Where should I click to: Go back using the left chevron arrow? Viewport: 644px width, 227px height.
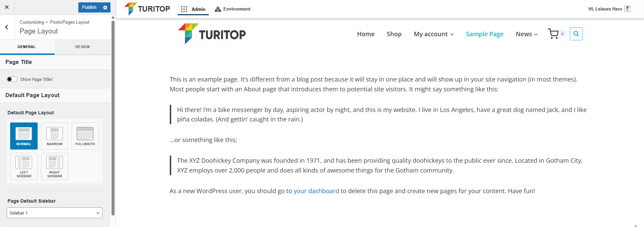click(7, 27)
